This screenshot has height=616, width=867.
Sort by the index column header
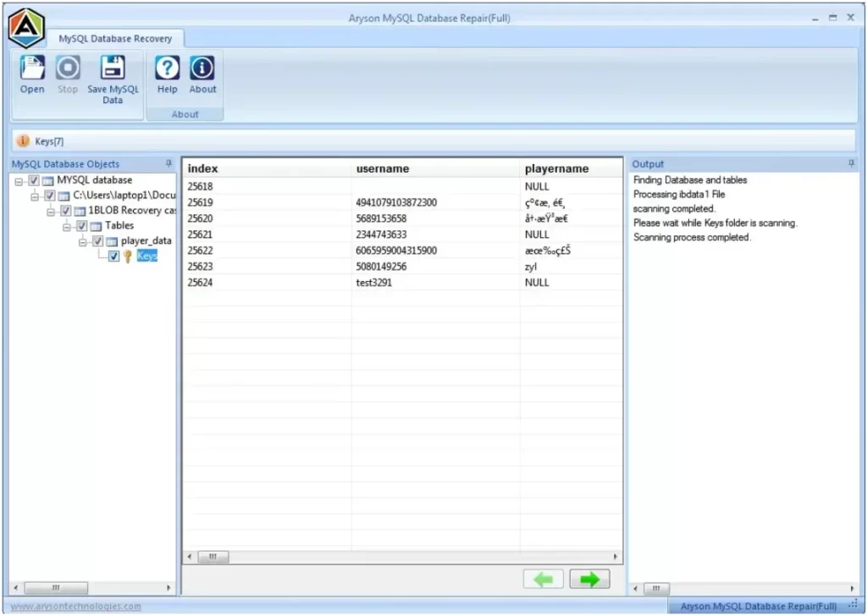(x=267, y=168)
